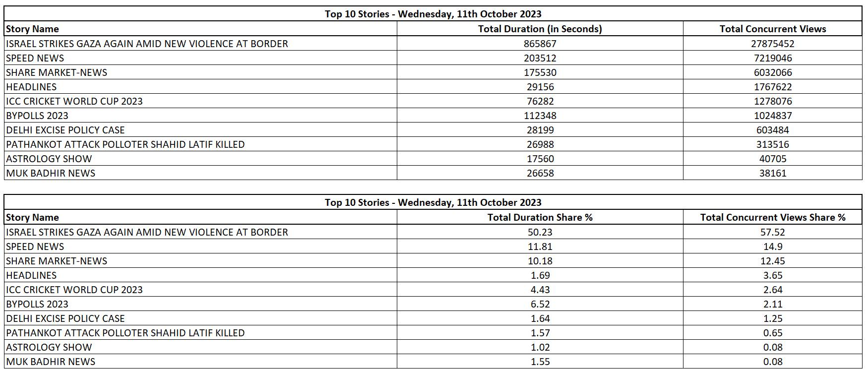868x372 pixels.
Task: Click the cell containing 175530
Action: (540, 72)
